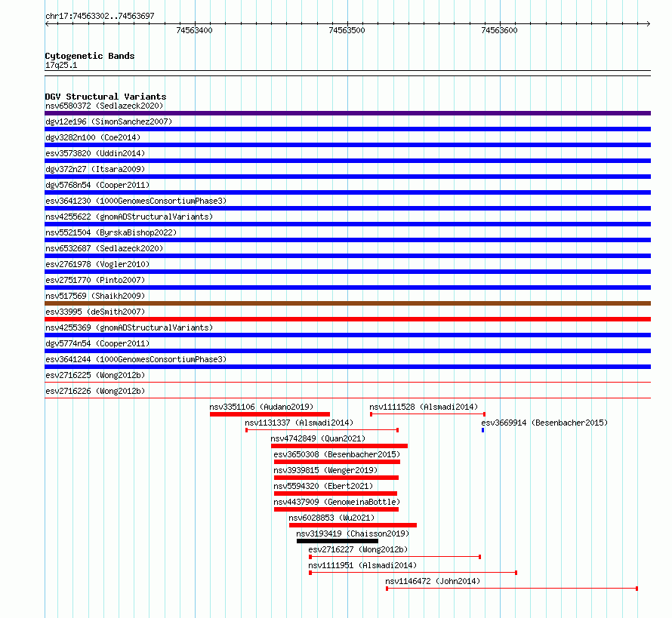Select esv2751770 (Pinto2007) label

pyautogui.click(x=95, y=280)
